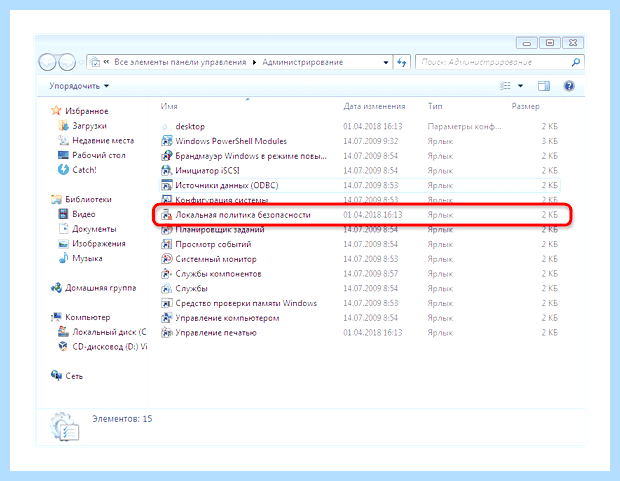Screen dimensions: 620x481
Task: Select the Конфигурация системы row
Action: click(359, 200)
